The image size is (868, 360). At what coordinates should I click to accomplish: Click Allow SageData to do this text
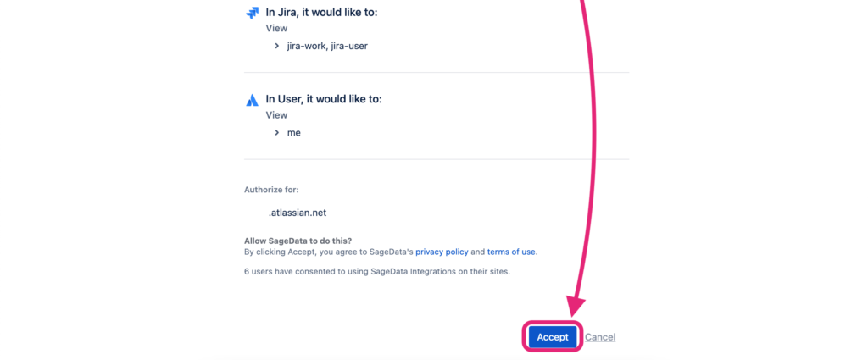click(298, 241)
